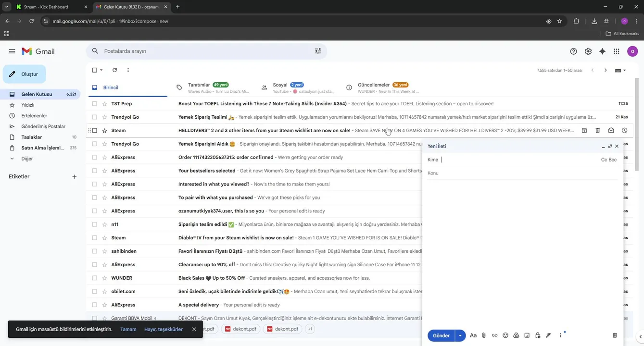Select the TST Prep email checkbox
Viewport: 644px width, 346px height.
(94, 104)
